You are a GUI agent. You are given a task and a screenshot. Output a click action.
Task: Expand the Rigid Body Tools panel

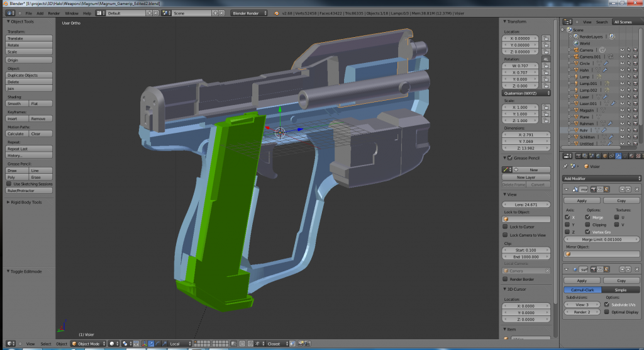click(x=8, y=202)
